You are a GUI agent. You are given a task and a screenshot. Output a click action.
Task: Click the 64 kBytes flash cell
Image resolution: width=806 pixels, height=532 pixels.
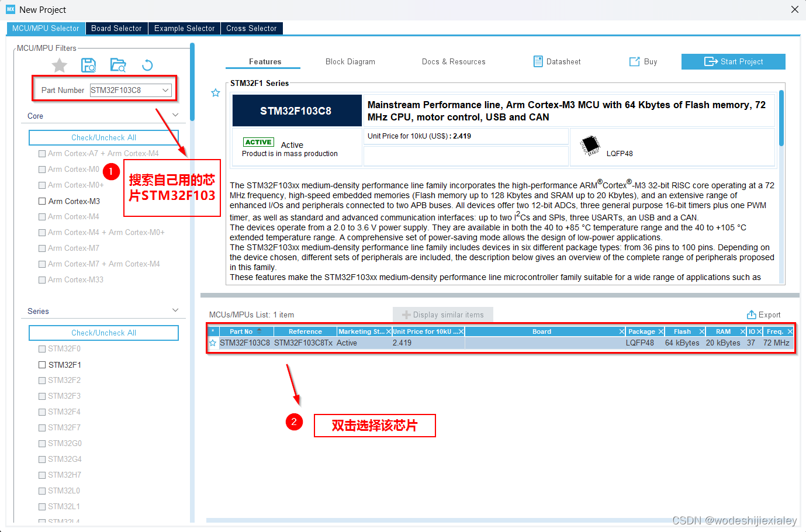682,343
